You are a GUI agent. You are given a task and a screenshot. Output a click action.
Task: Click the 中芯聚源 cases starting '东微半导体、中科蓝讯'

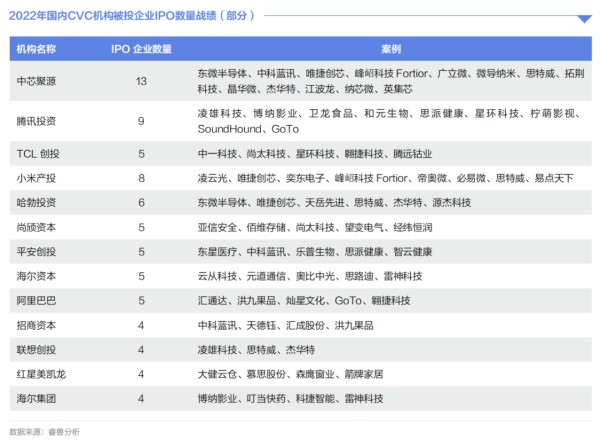[391, 81]
